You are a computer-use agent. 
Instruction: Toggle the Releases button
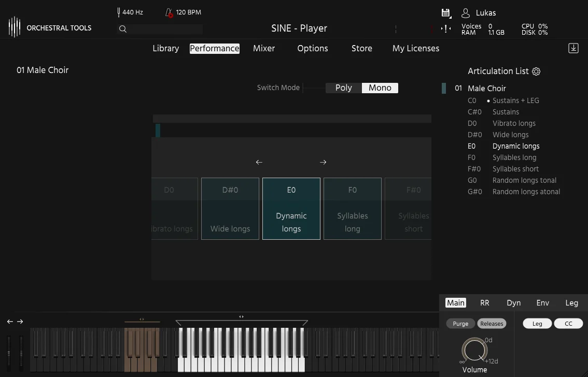tap(492, 324)
